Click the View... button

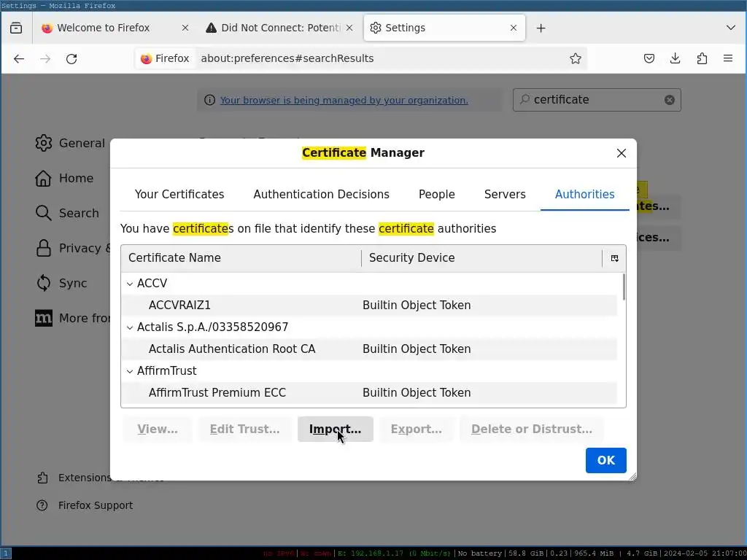pos(158,429)
